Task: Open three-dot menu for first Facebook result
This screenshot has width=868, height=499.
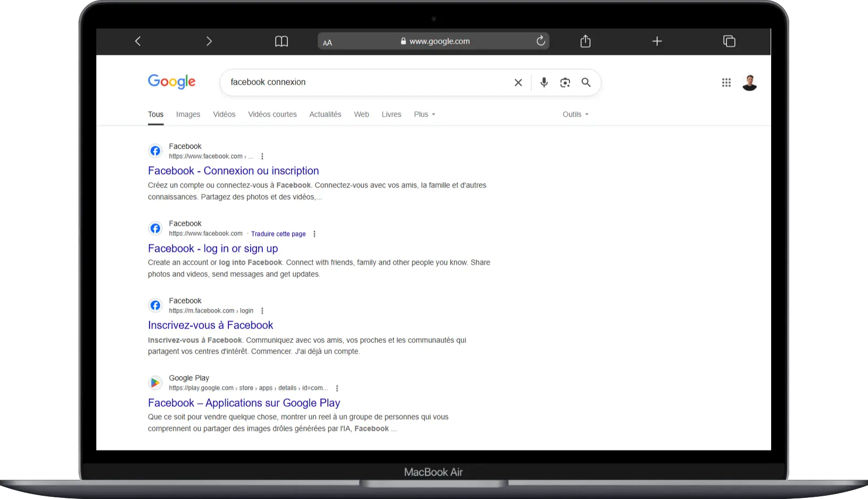Action: (262, 157)
